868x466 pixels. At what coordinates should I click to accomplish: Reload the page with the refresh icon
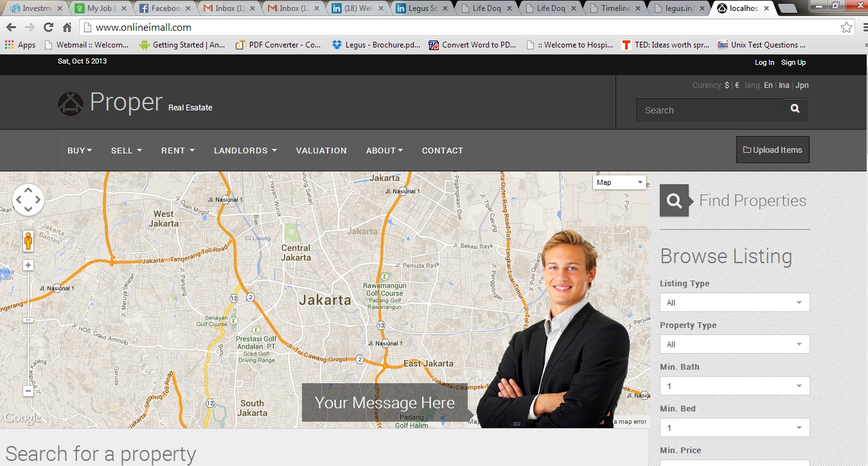click(48, 28)
